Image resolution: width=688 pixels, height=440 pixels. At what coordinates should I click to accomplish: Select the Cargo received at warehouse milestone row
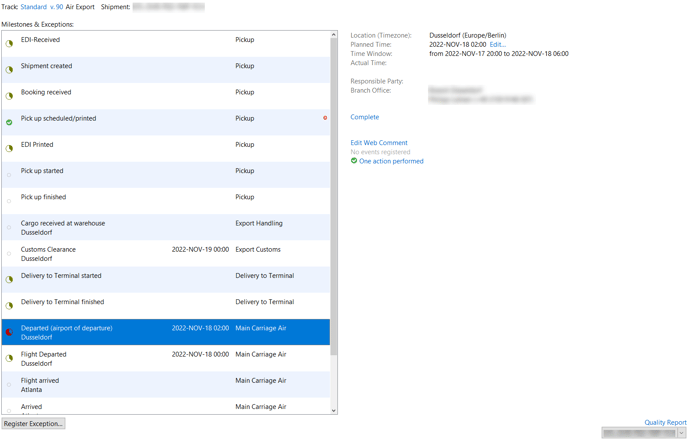click(x=166, y=227)
